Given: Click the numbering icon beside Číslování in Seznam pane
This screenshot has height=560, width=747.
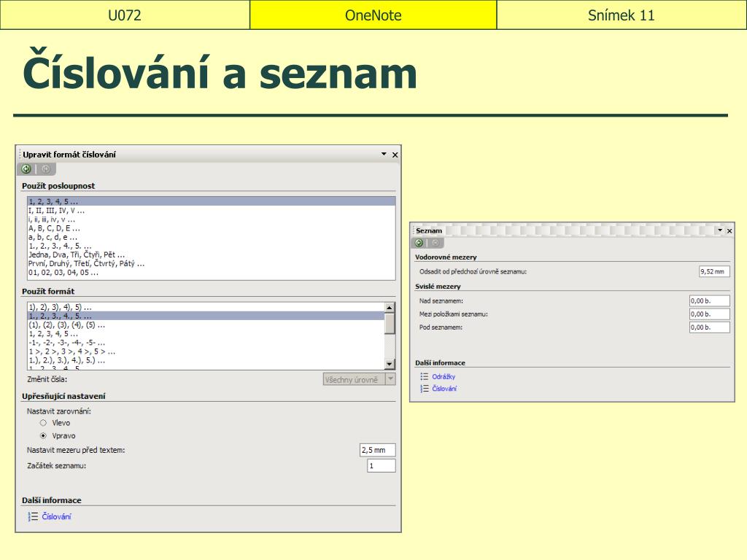Looking at the screenshot, I should [x=424, y=389].
